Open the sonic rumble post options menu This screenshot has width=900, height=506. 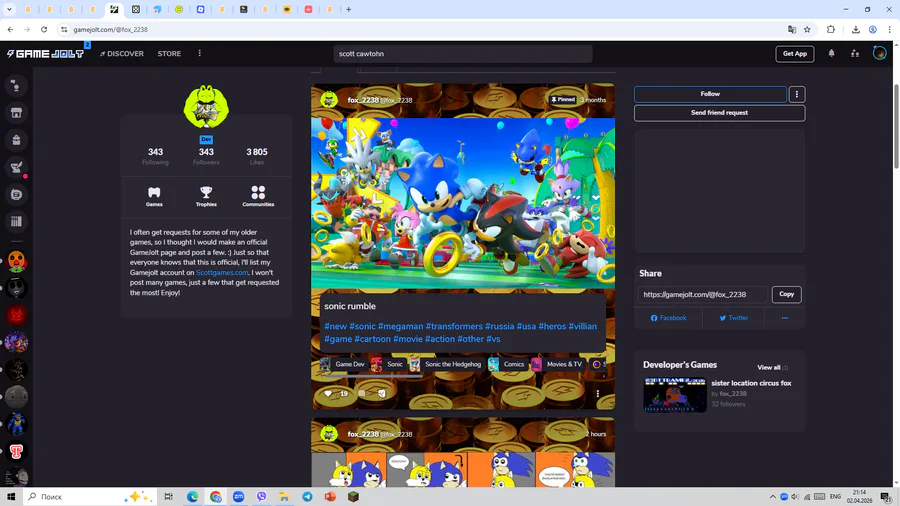[598, 394]
